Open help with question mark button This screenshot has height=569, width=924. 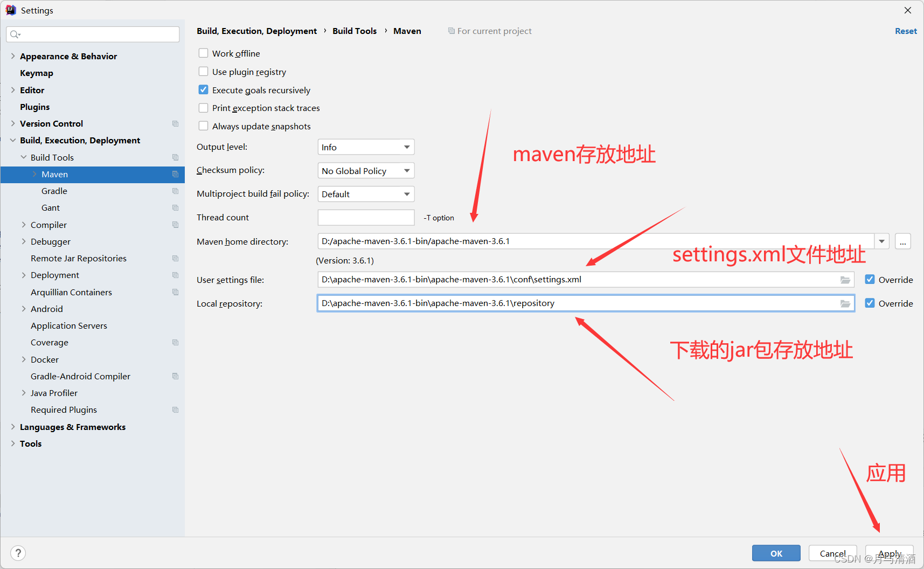18,553
